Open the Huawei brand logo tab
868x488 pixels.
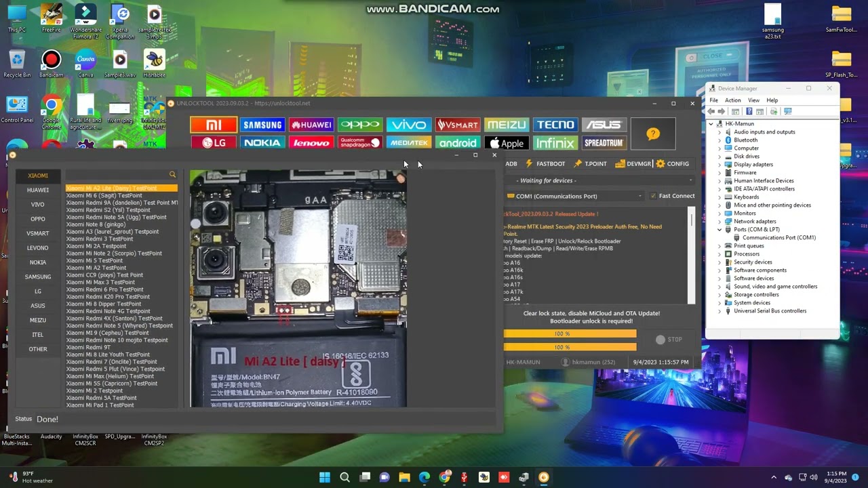pos(311,125)
